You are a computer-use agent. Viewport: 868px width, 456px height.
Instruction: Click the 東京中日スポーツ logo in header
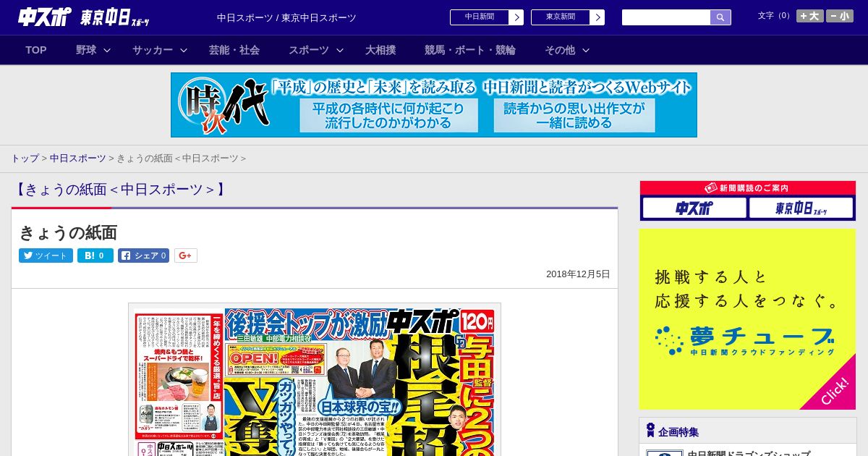[x=115, y=17]
